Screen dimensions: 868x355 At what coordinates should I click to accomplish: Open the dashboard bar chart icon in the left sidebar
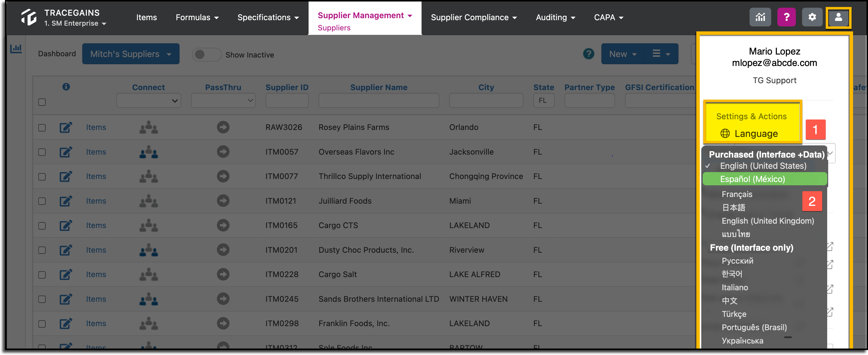pos(16,49)
